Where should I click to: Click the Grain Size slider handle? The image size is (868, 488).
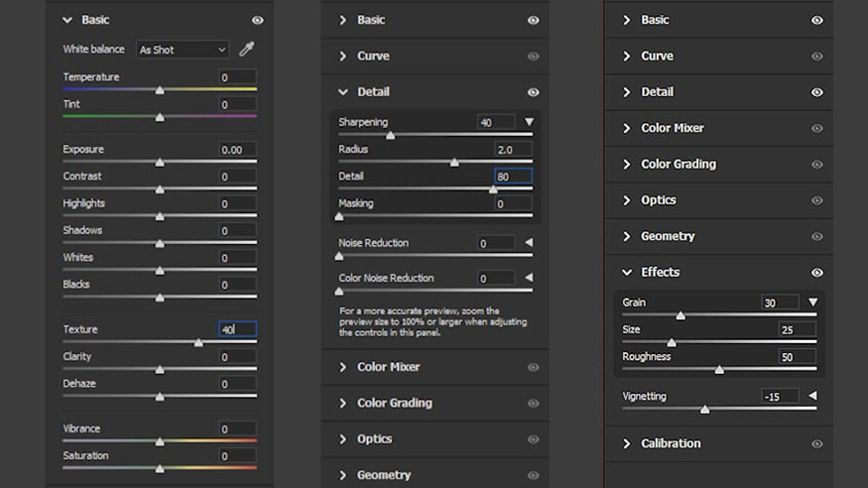(x=672, y=342)
